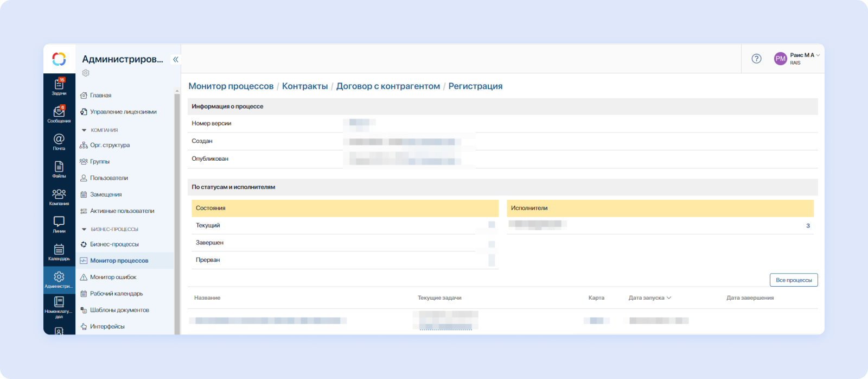
Task: Open the Files icon in sidebar
Action: [59, 168]
